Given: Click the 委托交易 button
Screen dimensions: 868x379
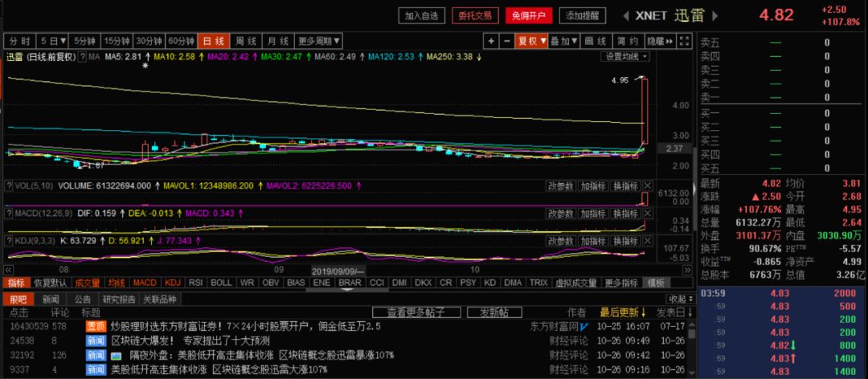Looking at the screenshot, I should [x=475, y=15].
